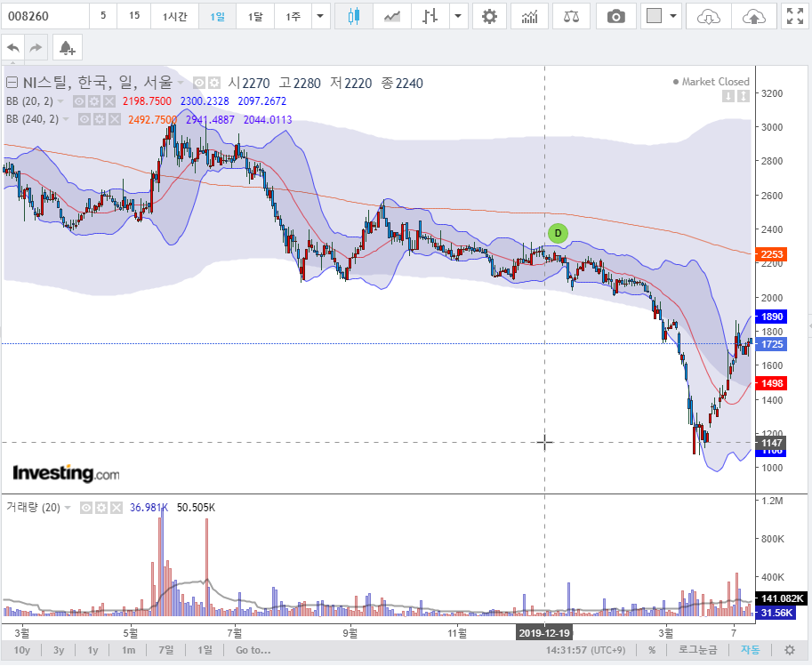Viewport: 812px width, 666px height.
Task: Show 1y date range
Action: 92,650
